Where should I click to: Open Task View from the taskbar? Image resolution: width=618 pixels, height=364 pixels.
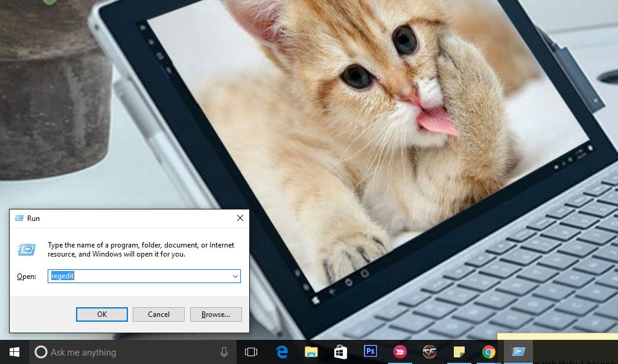252,352
